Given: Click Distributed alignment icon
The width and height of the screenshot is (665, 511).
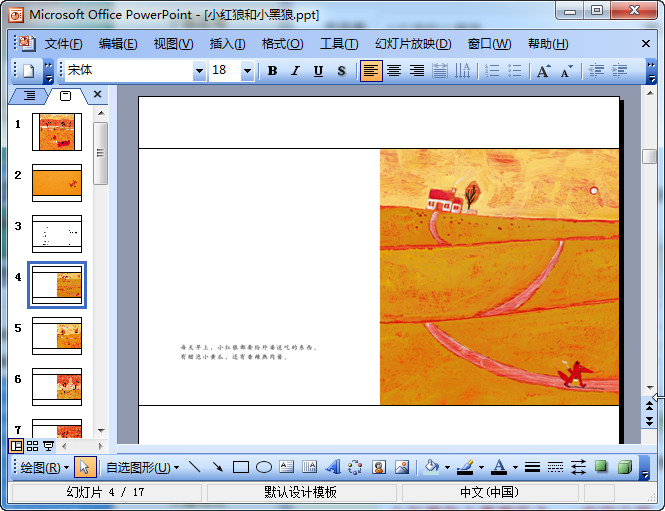Looking at the screenshot, I should pos(440,71).
